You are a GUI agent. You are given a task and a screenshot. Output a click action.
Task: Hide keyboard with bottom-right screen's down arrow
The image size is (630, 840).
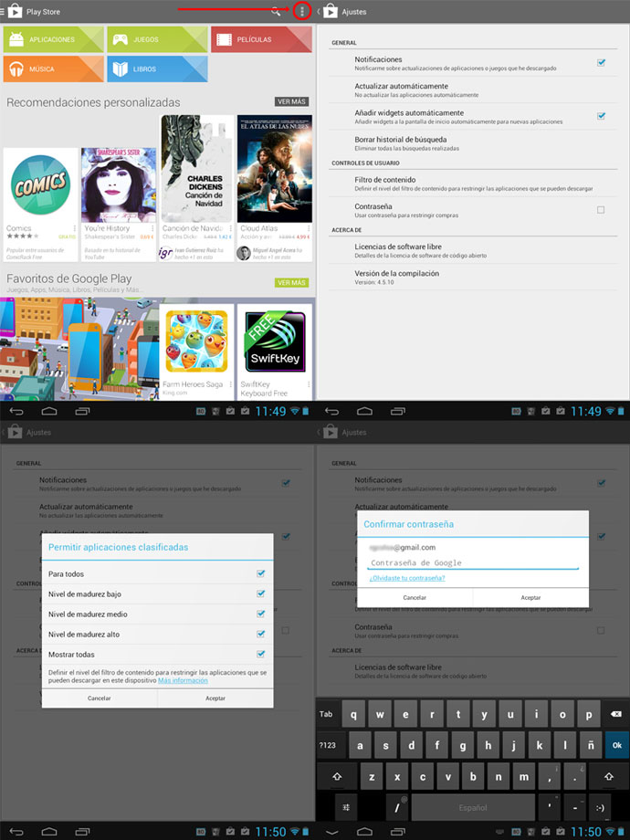click(x=332, y=832)
